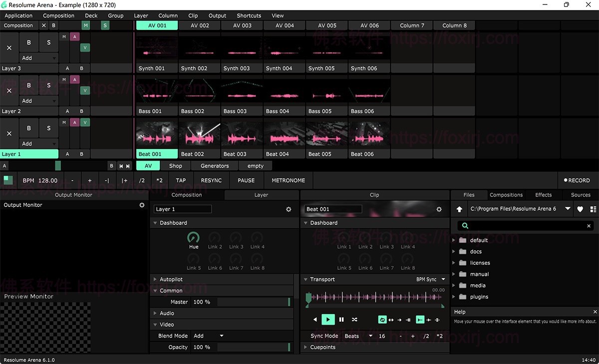The height and width of the screenshot is (364, 599).
Task: Click the play backwards arrow icon
Action: click(315, 320)
